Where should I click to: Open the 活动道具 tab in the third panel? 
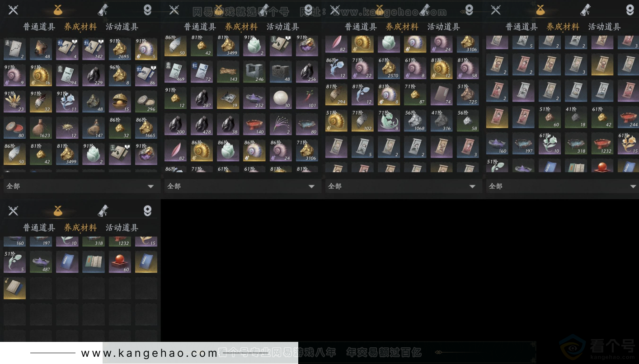click(x=443, y=27)
